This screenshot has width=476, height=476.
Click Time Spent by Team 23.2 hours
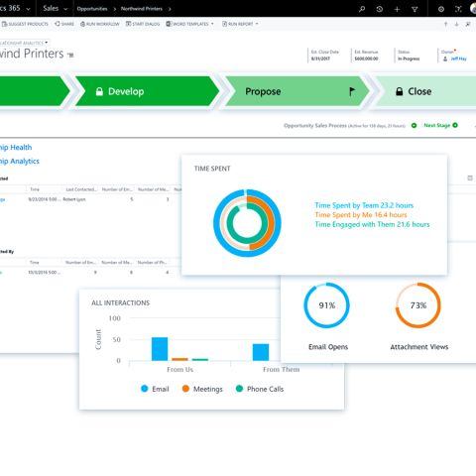point(364,205)
